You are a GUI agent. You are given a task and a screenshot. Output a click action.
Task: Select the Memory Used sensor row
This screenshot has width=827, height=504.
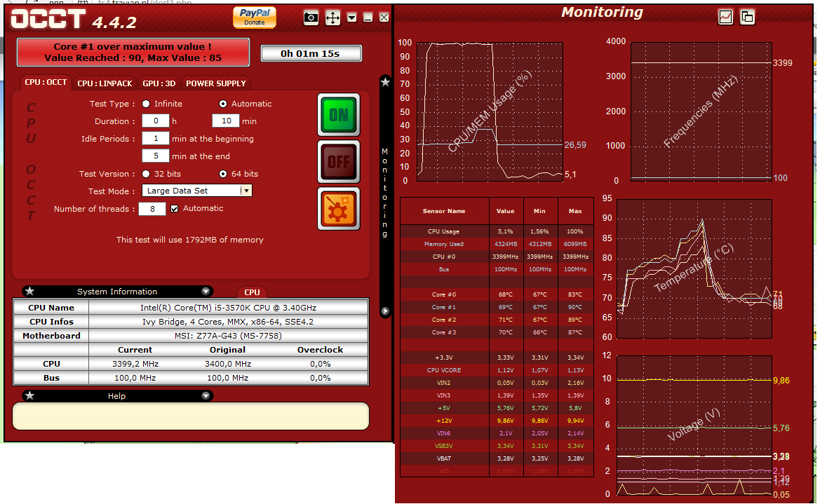tap(497, 244)
